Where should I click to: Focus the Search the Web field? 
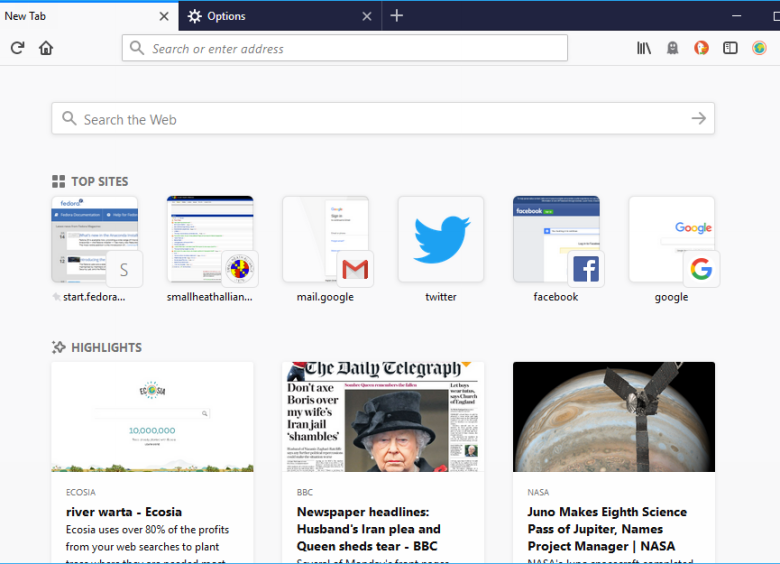coord(380,119)
